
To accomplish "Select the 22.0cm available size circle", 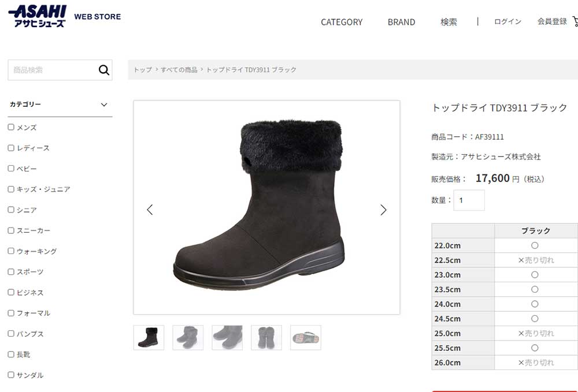I will point(535,245).
